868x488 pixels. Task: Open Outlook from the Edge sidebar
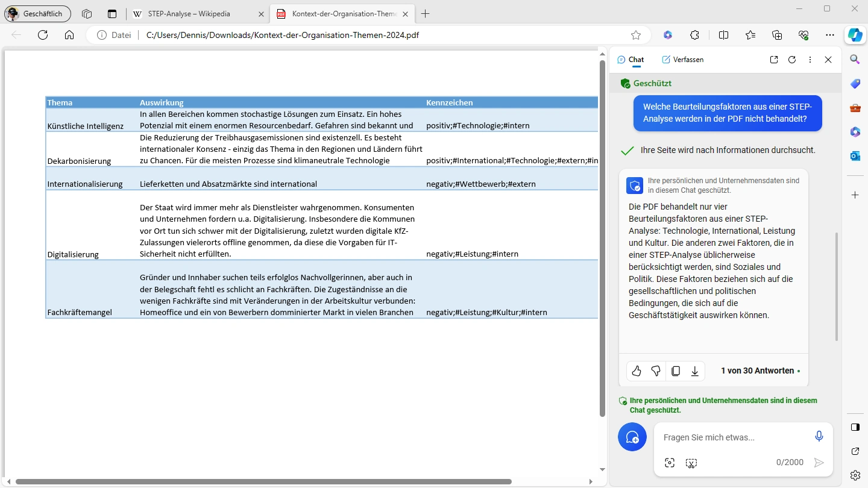click(x=855, y=156)
